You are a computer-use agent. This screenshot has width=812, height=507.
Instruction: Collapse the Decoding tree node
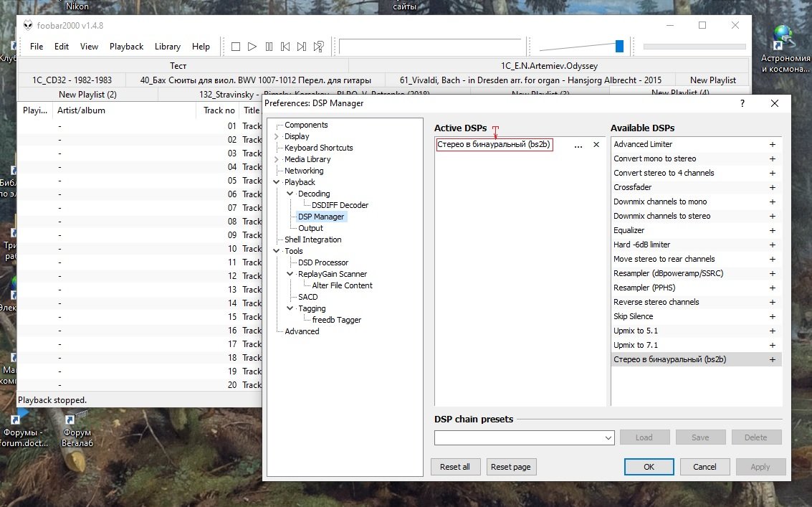290,194
